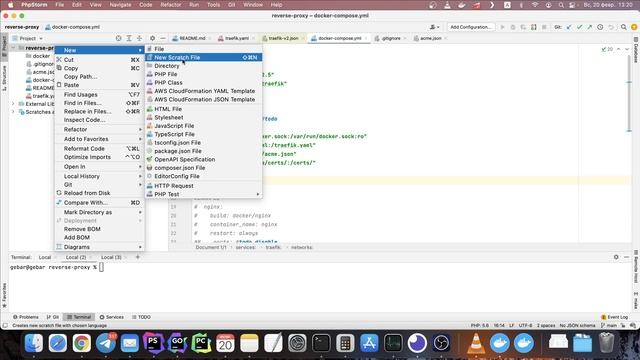Screen dimensions: 640x360
Task: Click Paste in the context menu
Action: point(100,85)
